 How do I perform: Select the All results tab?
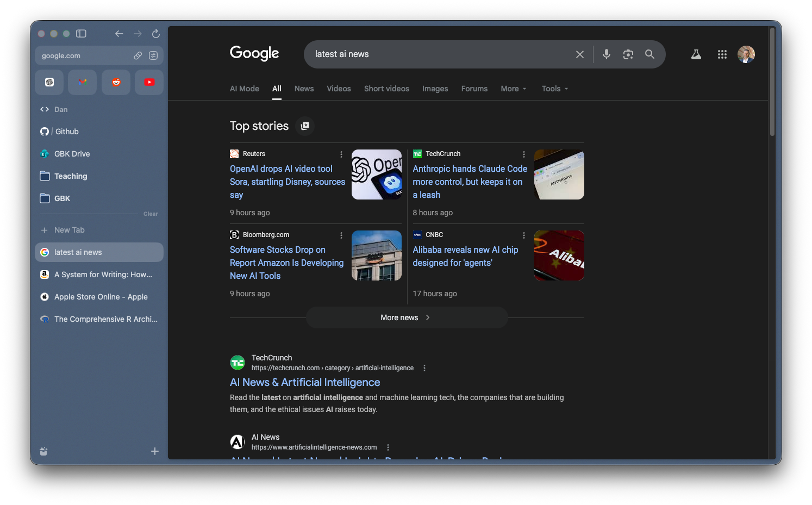click(x=277, y=89)
